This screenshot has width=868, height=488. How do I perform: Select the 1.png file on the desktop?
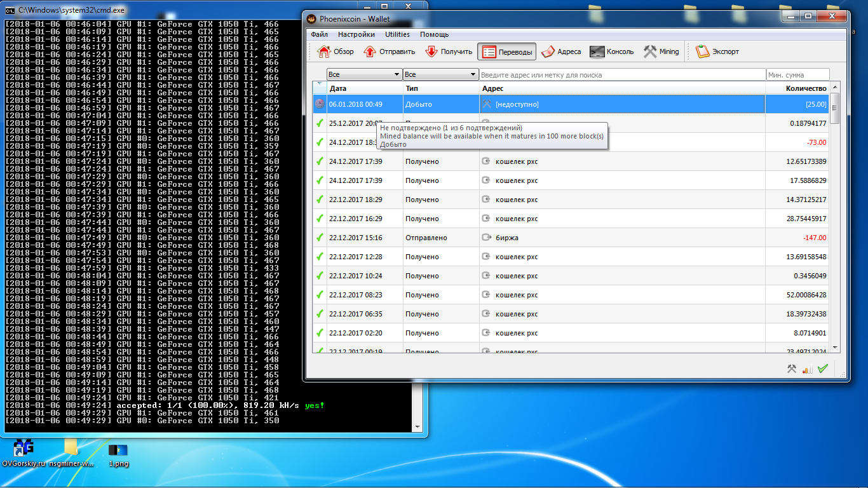click(x=118, y=455)
